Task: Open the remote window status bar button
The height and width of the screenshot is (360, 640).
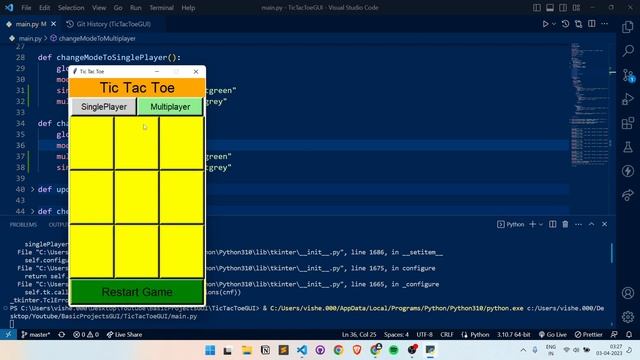Action: coord(8,334)
